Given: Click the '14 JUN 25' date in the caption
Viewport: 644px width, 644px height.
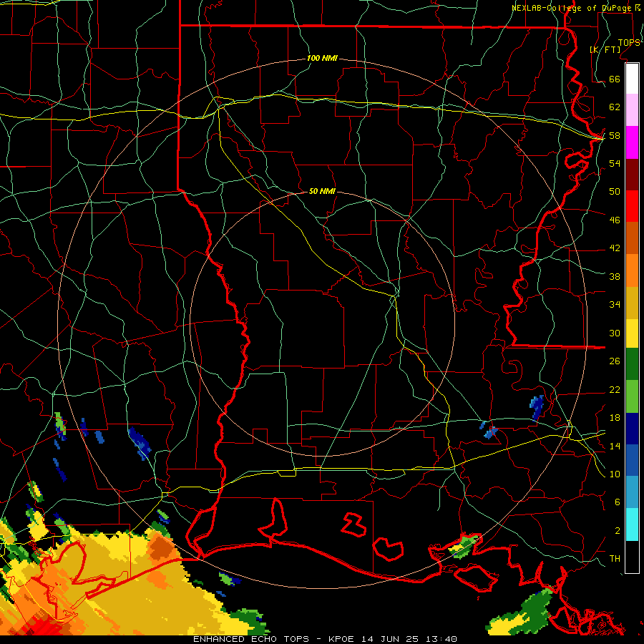Looking at the screenshot, I should 390,639.
